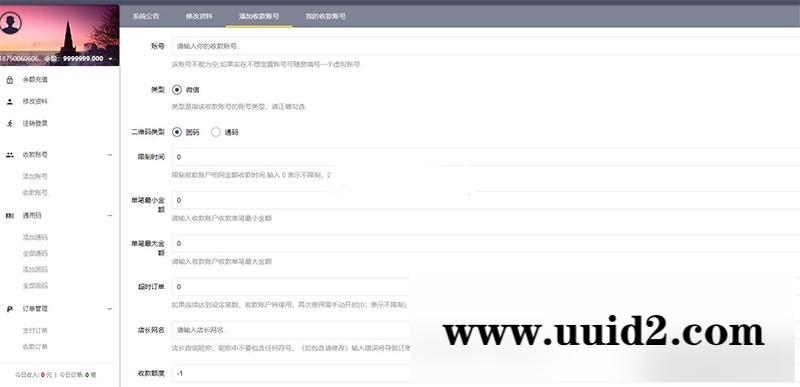The width and height of the screenshot is (800, 387).
Task: Open 全部通码 in the sidebar
Action: 35,253
